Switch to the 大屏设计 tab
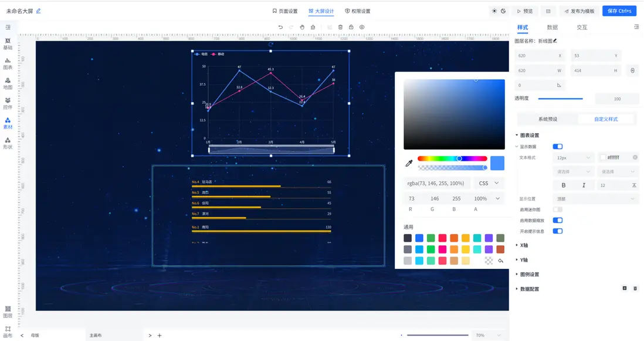The image size is (644, 341). [x=321, y=11]
